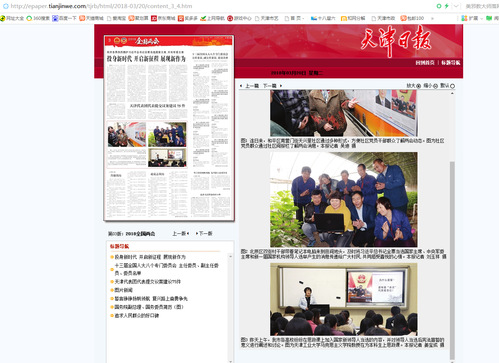Click the 默认 default-size circle icon

coord(452,86)
